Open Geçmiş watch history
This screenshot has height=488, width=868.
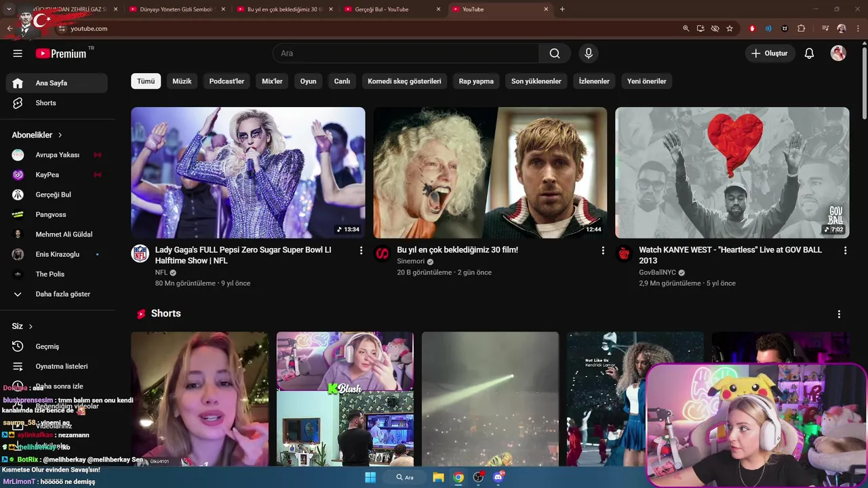(x=57, y=346)
